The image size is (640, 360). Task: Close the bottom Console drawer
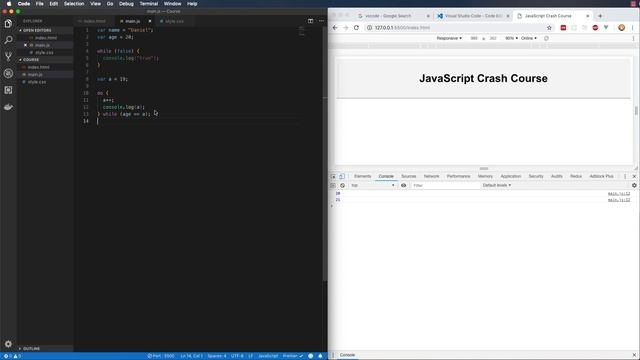(634, 355)
